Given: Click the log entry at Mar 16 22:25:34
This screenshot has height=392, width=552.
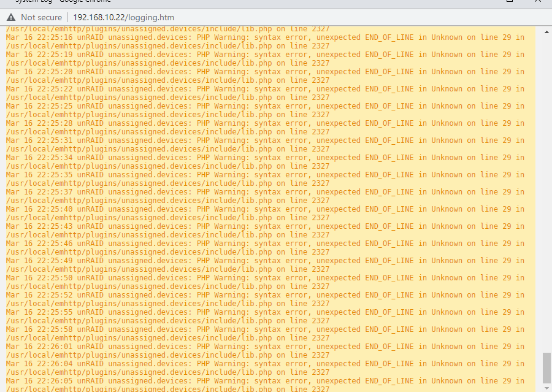Looking at the screenshot, I should [x=265, y=162].
